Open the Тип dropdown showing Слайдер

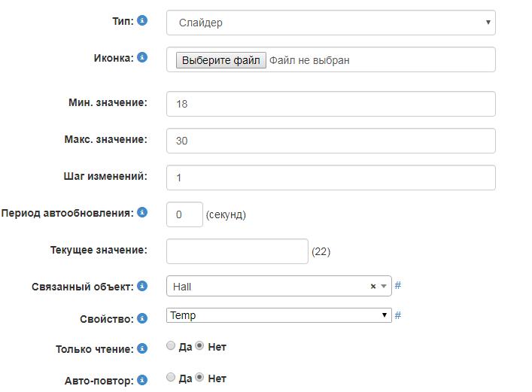pyautogui.click(x=330, y=23)
